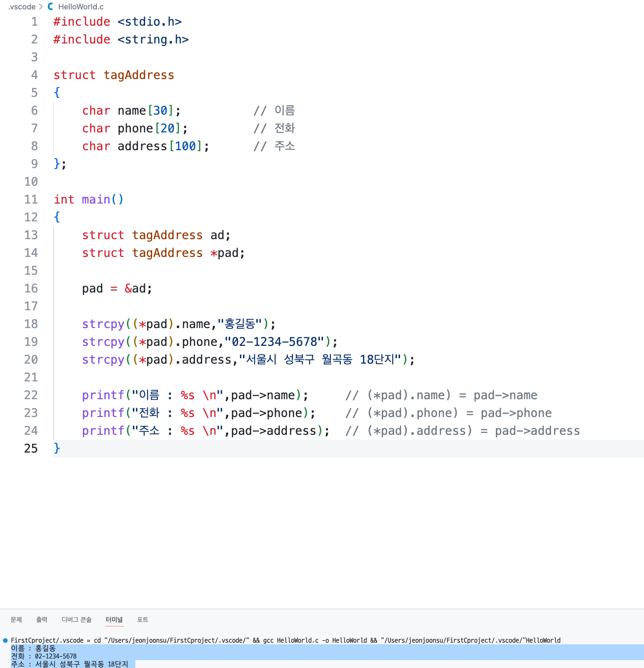Click the C file icon in breadcrumb
Screen dimensions: 644x668
coord(50,7)
